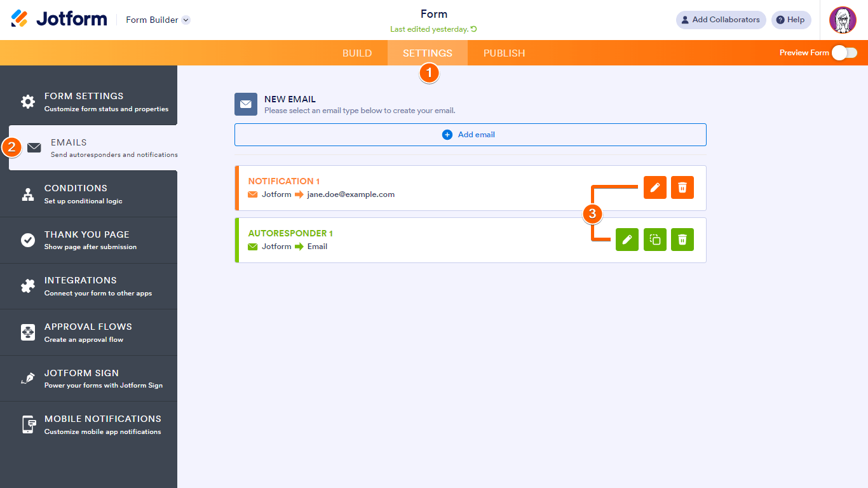Click the Conditions hierarchy icon
The width and height of the screenshot is (868, 488).
coord(28,194)
